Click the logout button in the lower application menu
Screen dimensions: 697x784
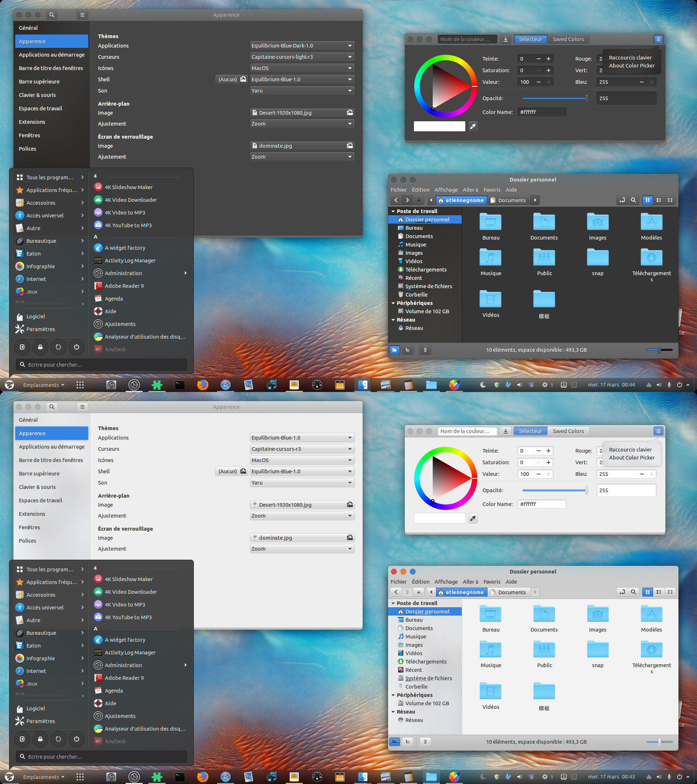point(22,739)
